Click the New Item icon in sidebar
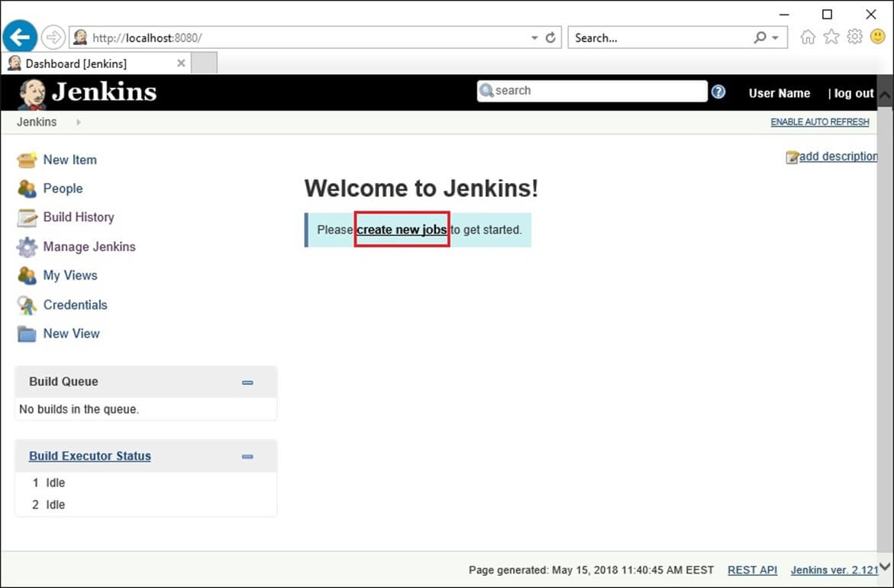This screenshot has height=588, width=894. [27, 160]
